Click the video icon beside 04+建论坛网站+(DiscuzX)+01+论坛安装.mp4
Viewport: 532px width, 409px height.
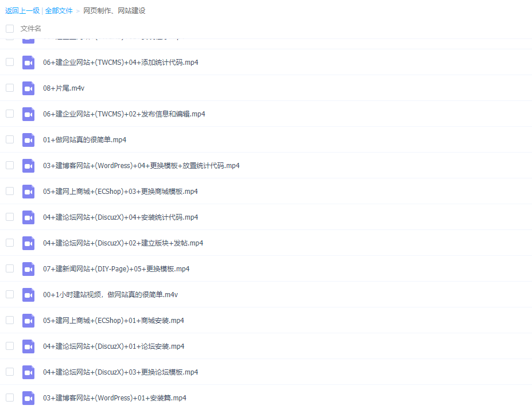(28, 346)
